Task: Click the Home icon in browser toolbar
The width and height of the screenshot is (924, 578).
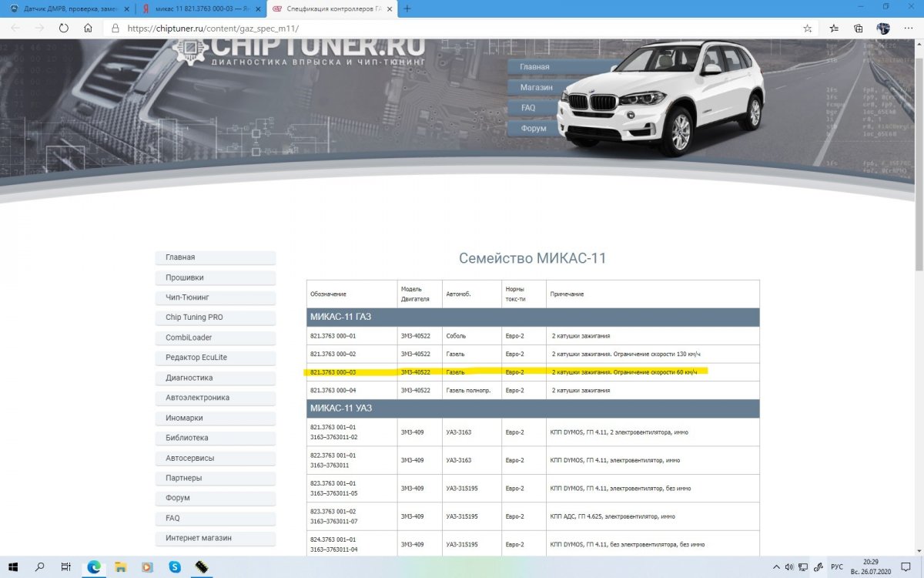Action: [x=89, y=28]
